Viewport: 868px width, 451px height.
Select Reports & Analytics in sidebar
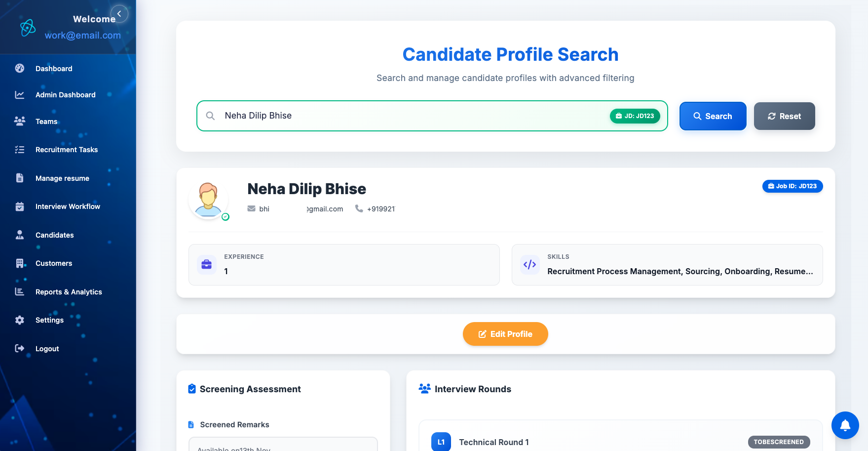point(69,292)
